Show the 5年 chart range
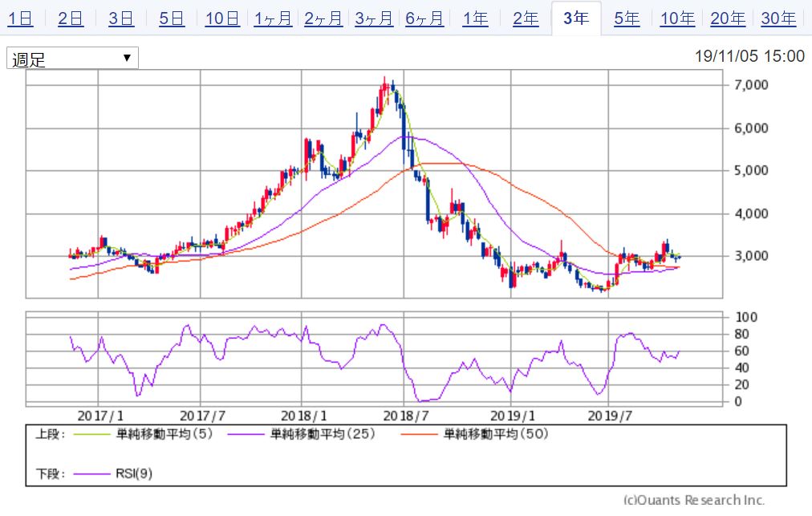Screen dimensions: 812x516 point(627,18)
